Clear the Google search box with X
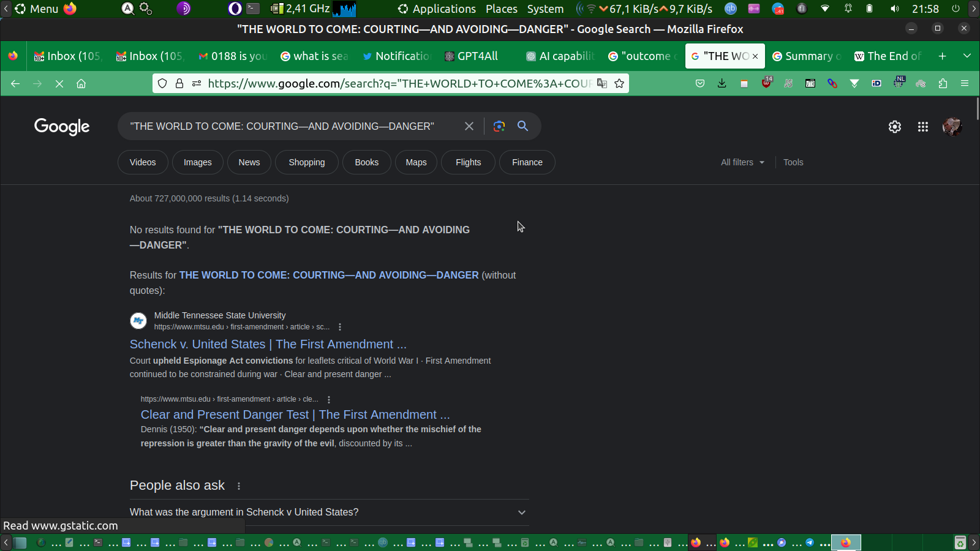Screen dimensions: 980x551 469,126
